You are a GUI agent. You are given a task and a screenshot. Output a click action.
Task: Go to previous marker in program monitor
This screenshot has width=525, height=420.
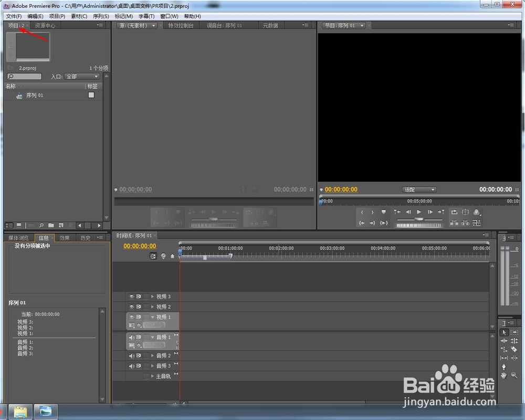pos(397,212)
